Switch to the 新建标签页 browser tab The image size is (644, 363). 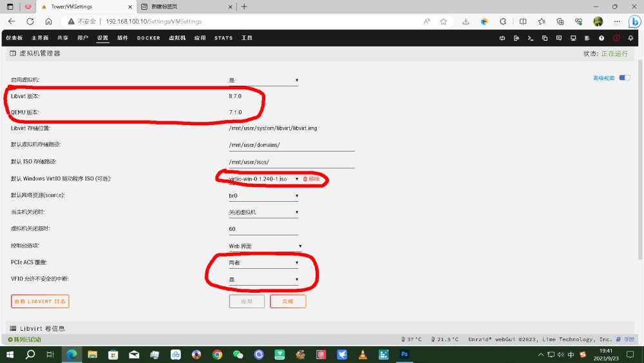187,6
